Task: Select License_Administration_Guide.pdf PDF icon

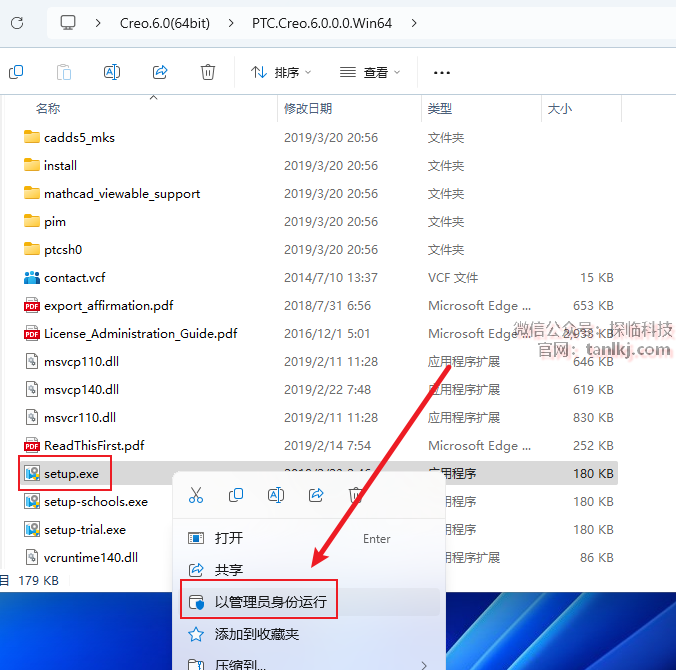Action: click(32, 333)
